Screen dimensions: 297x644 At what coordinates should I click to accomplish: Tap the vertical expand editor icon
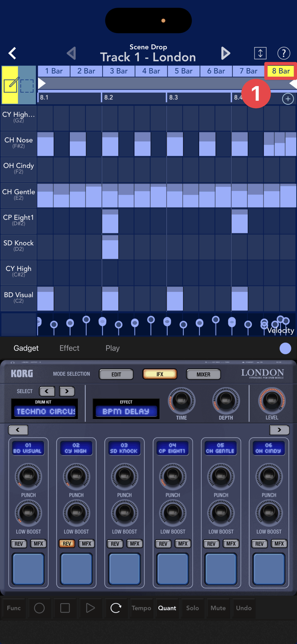point(260,53)
